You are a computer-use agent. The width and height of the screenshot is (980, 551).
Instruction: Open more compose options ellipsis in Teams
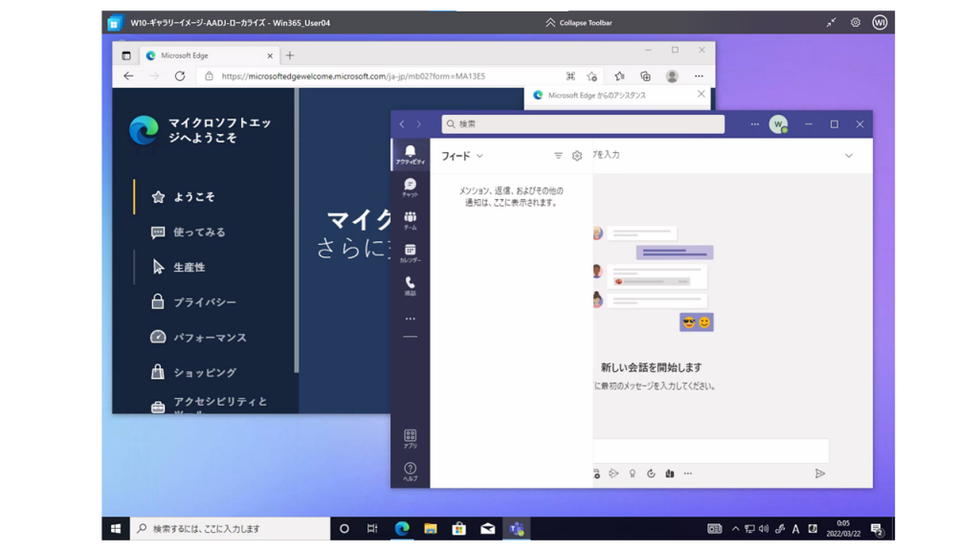[687, 474]
